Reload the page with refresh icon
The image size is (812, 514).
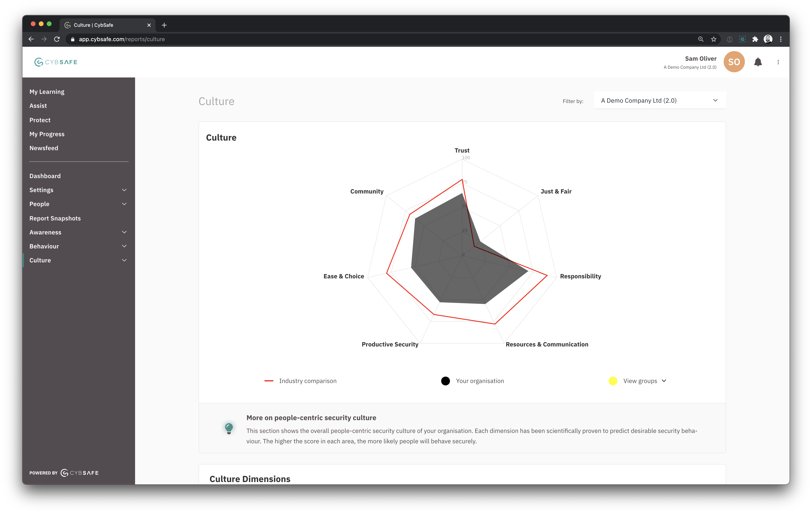coord(57,39)
